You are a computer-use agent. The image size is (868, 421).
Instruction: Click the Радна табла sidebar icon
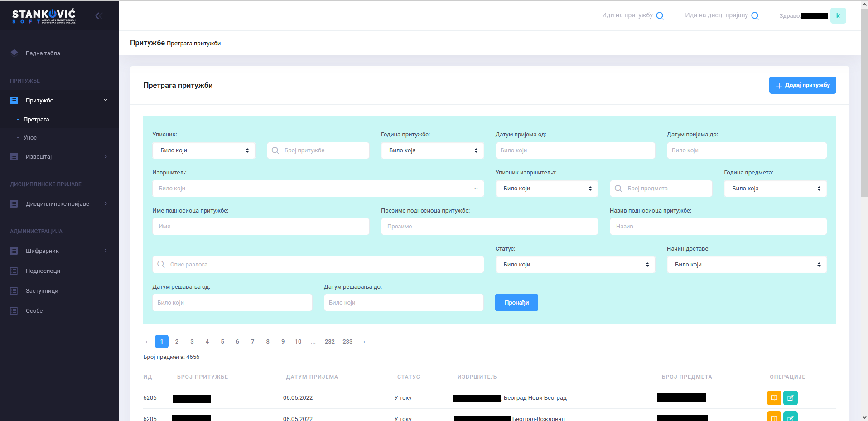tap(14, 53)
